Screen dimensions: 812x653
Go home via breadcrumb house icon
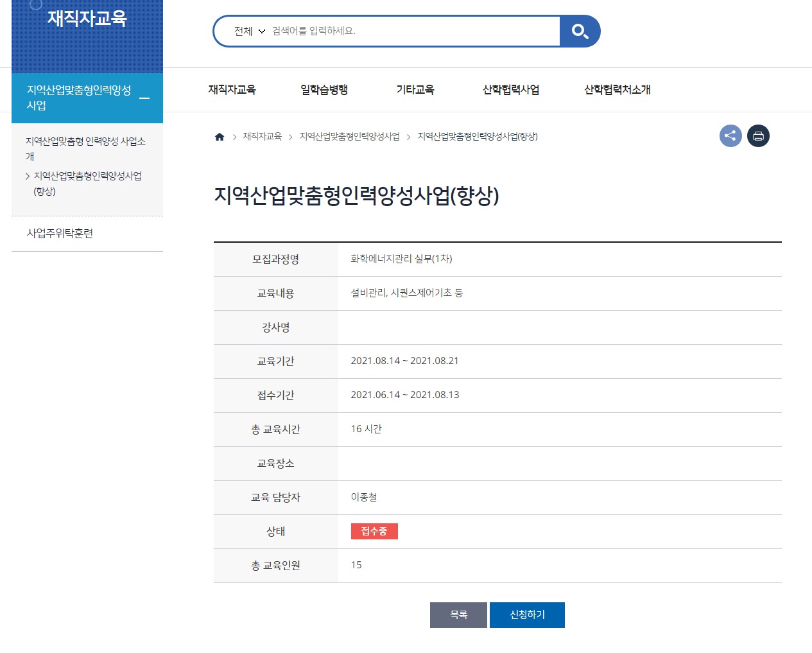point(220,137)
